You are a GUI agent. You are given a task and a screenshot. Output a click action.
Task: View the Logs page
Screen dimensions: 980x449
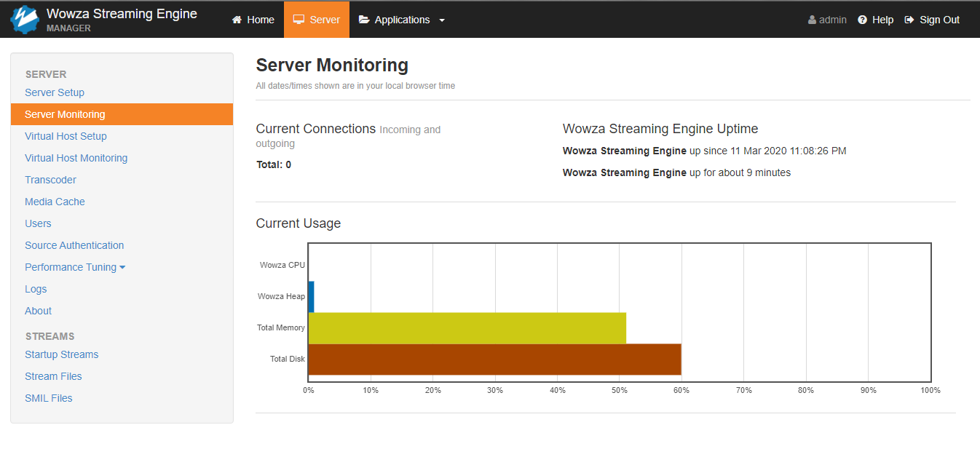click(36, 289)
